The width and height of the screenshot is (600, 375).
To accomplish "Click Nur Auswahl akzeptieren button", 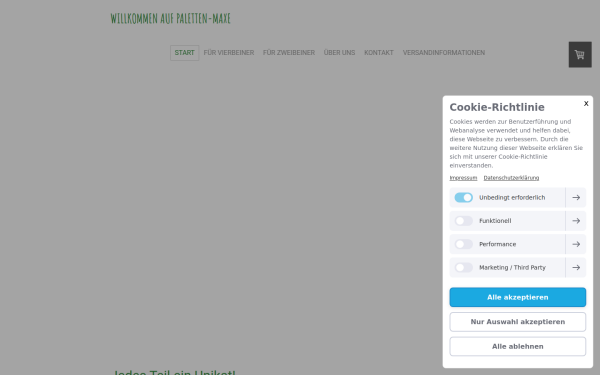I will tap(518, 322).
